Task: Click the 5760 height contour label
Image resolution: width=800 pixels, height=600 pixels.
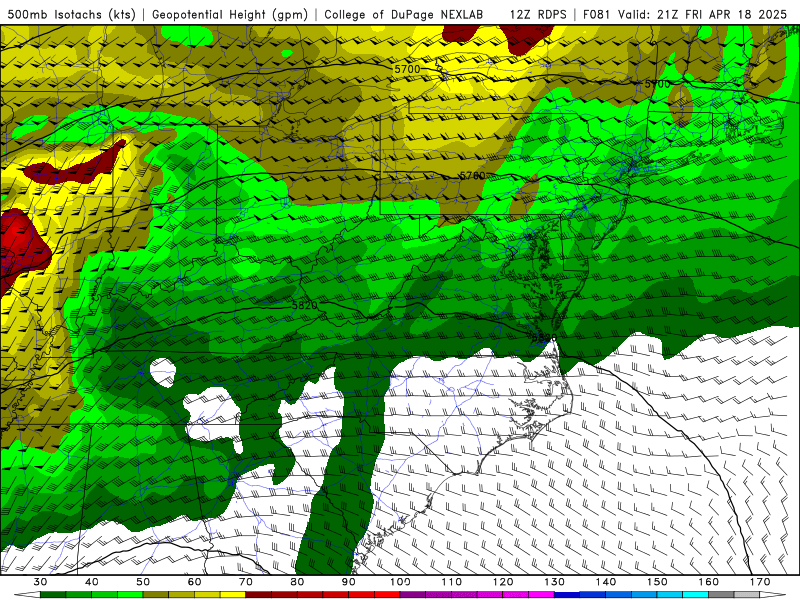Action: pyautogui.click(x=472, y=176)
